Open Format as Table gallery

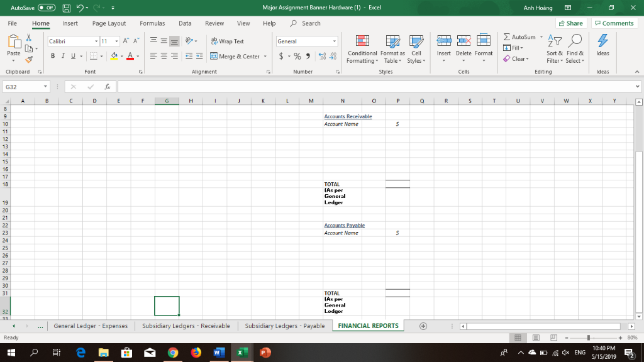(392, 49)
